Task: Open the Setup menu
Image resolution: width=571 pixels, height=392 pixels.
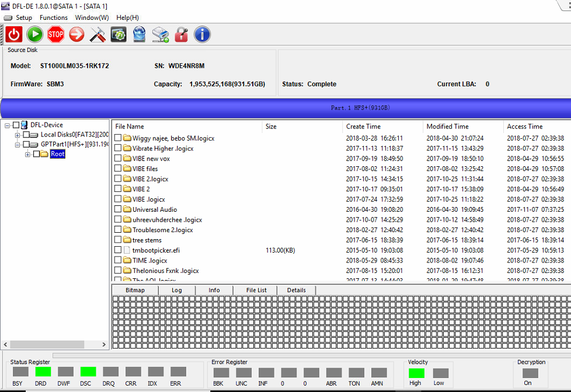Action: click(x=24, y=17)
